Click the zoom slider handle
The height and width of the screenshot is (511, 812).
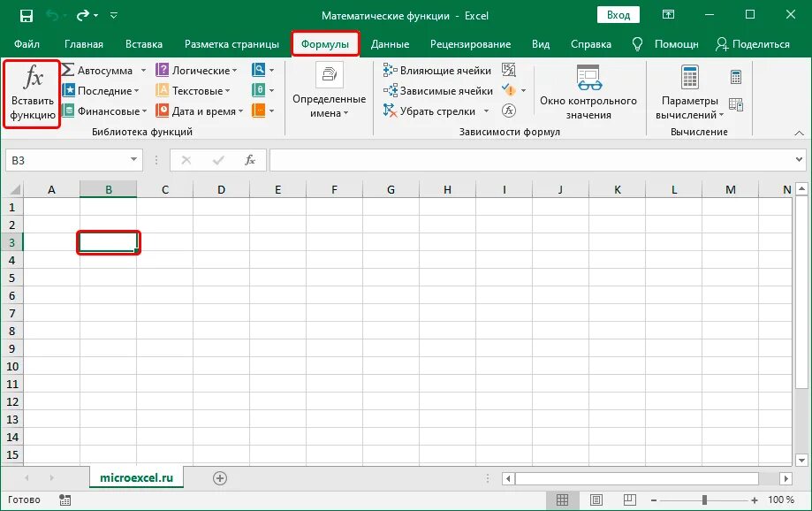pos(704,500)
